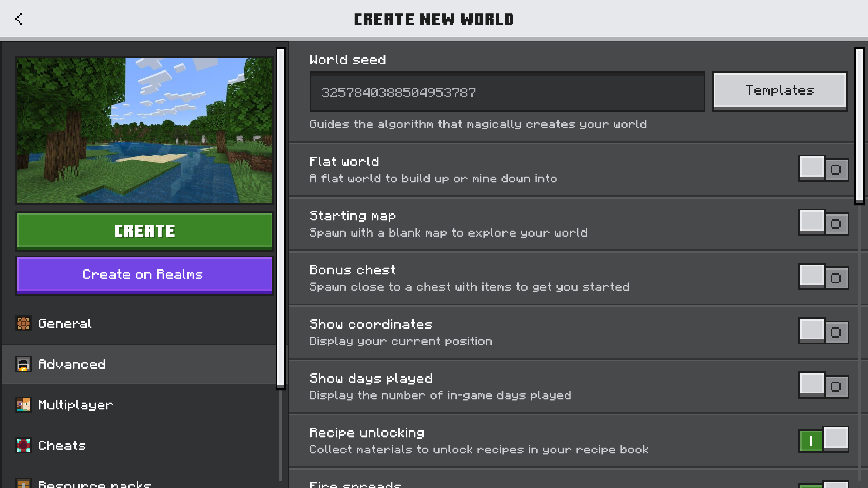Click the 'Create New World' title text

(x=434, y=19)
